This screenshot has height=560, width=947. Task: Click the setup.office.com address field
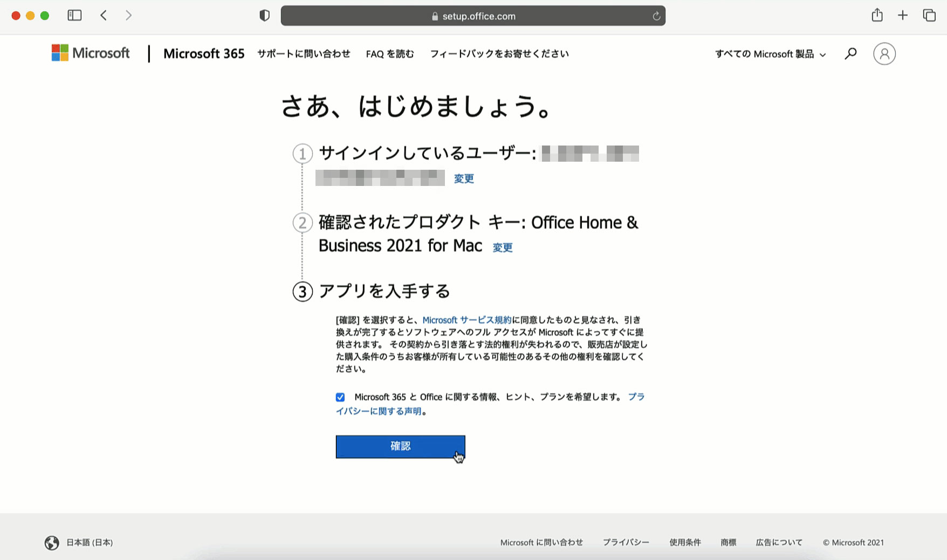(473, 16)
